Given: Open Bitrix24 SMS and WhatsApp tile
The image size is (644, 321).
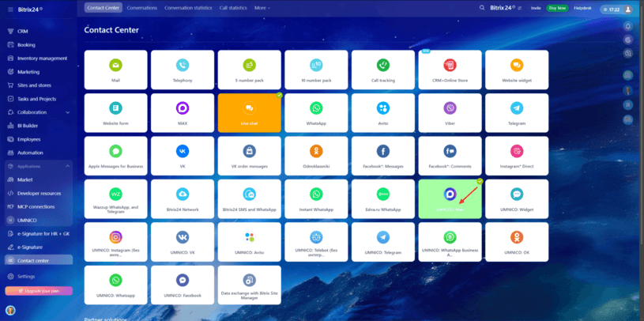Looking at the screenshot, I should tap(250, 199).
